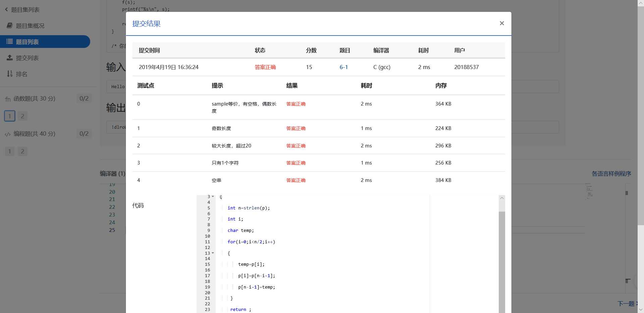The height and width of the screenshot is (313, 644).
Task: Open programming problem number 1
Action: 10,151
